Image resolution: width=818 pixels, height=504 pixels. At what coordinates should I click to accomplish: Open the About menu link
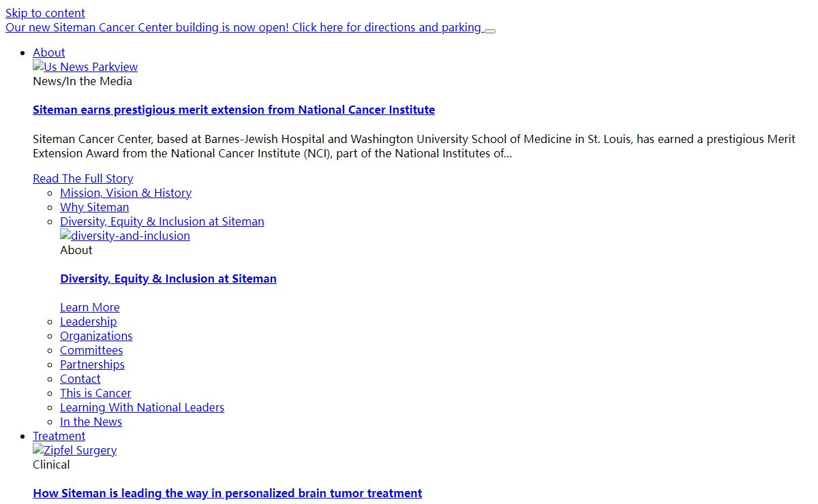click(x=49, y=52)
